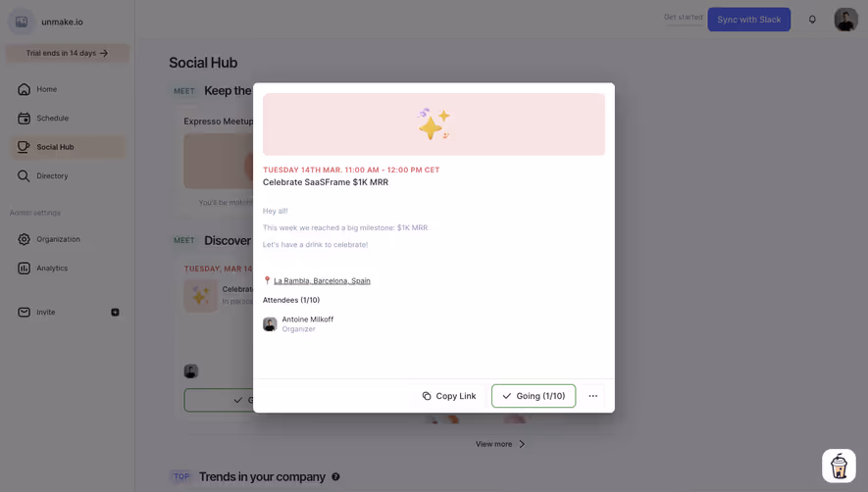This screenshot has width=868, height=492.
Task: Open the Home sidebar icon
Action: (24, 89)
